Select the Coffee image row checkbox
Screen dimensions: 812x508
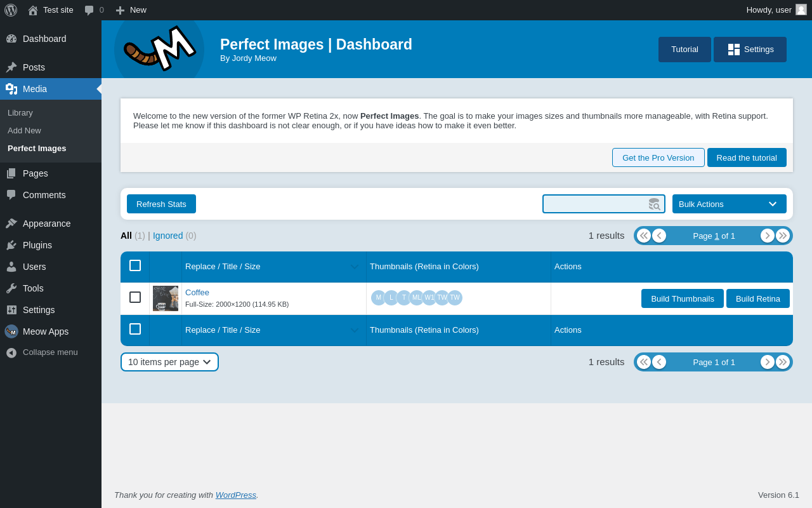tap(135, 297)
